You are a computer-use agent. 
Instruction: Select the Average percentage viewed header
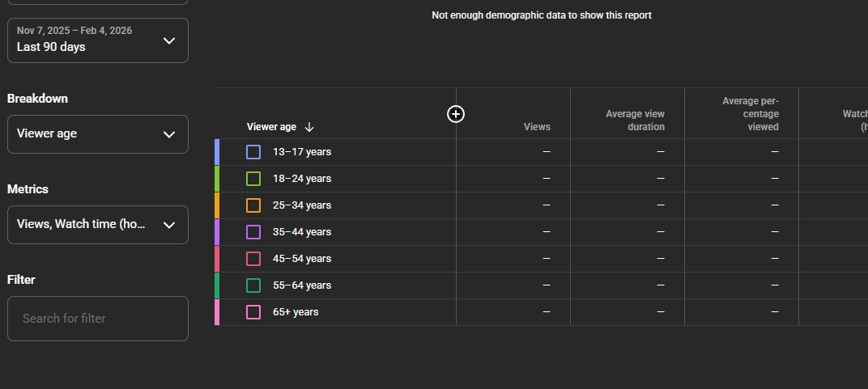tap(750, 114)
